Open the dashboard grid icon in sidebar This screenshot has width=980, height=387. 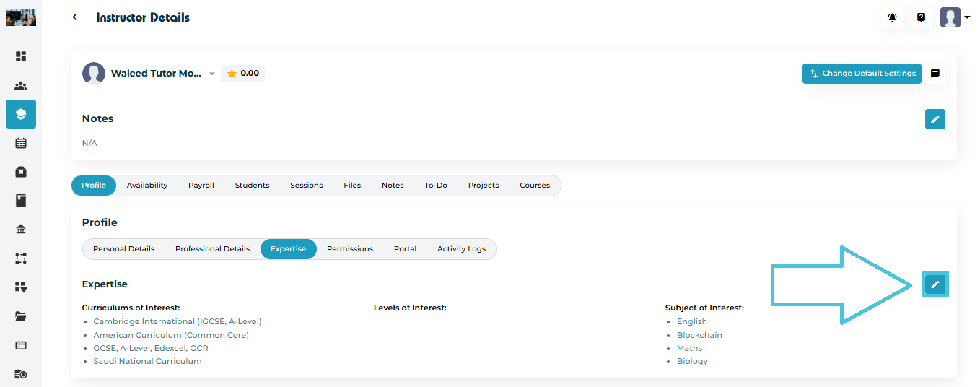click(21, 56)
